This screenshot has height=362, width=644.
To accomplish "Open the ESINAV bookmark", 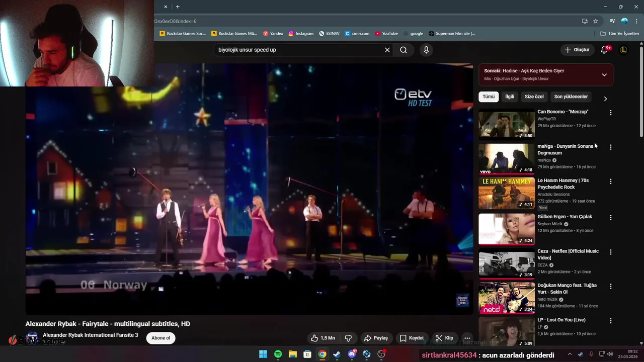I will [330, 34].
